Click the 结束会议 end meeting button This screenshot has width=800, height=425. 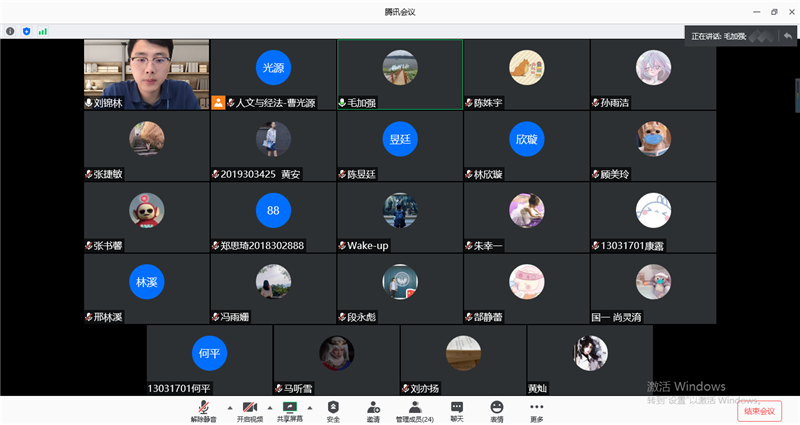759,411
